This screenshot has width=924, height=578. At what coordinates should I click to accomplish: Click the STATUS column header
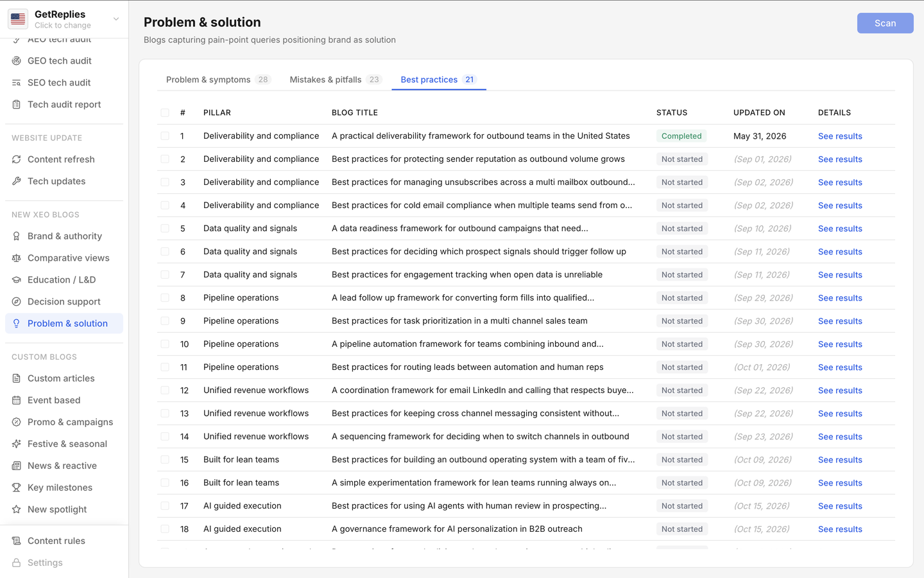click(x=672, y=113)
